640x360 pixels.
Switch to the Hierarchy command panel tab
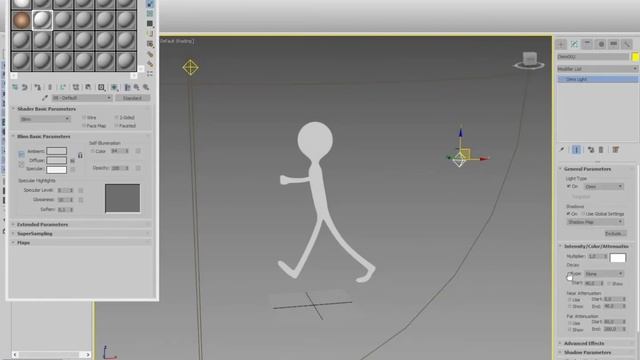click(587, 44)
